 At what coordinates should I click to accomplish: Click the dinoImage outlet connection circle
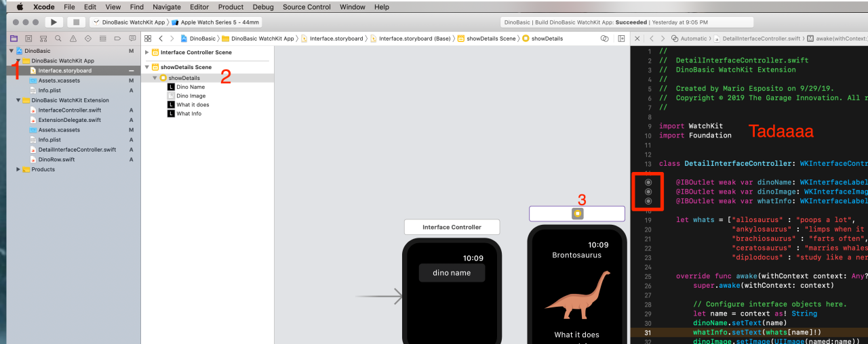pyautogui.click(x=648, y=192)
